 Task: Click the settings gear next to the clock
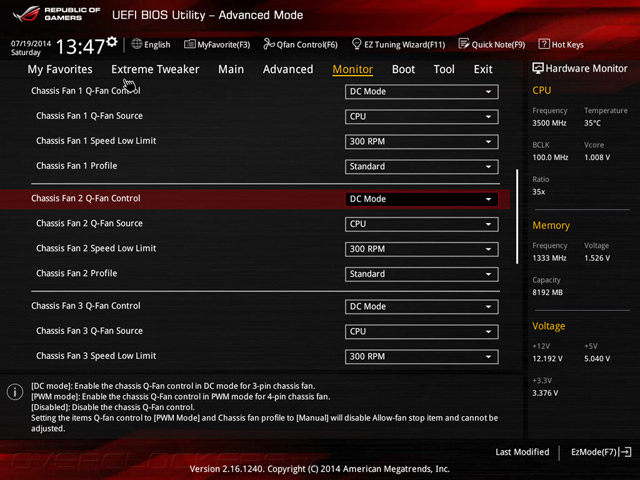point(112,41)
